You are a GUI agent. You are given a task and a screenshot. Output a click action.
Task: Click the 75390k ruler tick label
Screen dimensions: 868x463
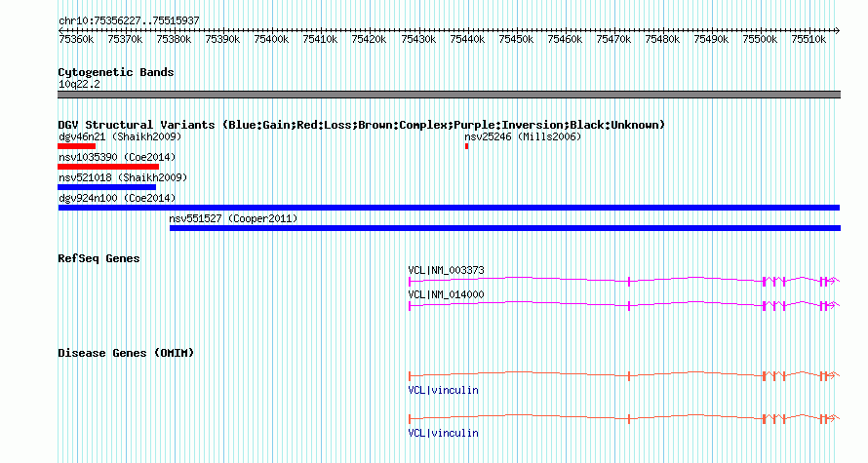pos(222,39)
